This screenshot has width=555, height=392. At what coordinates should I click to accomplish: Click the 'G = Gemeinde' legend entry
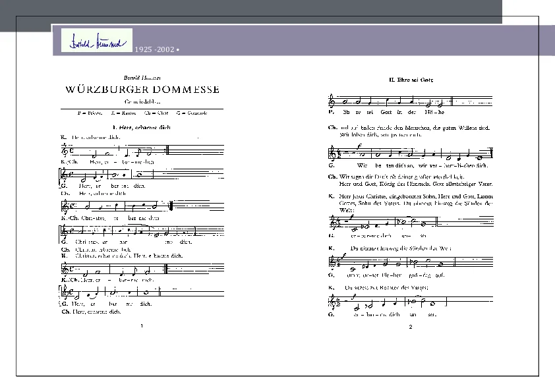(192, 113)
